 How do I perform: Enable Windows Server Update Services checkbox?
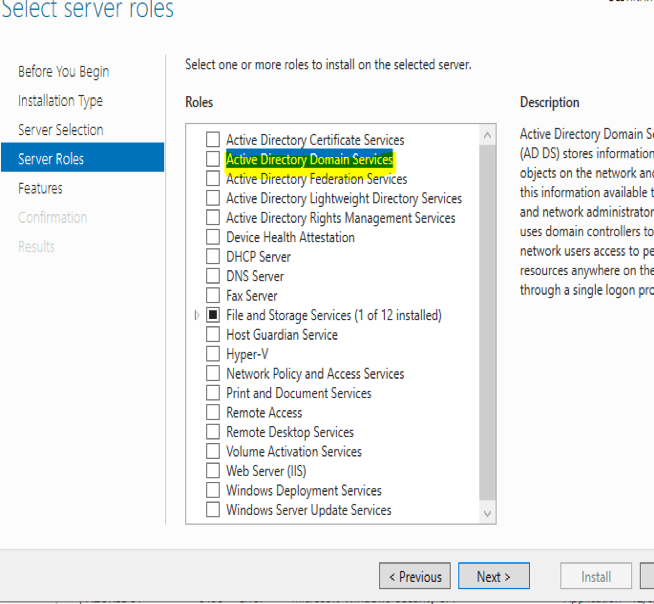(212, 510)
